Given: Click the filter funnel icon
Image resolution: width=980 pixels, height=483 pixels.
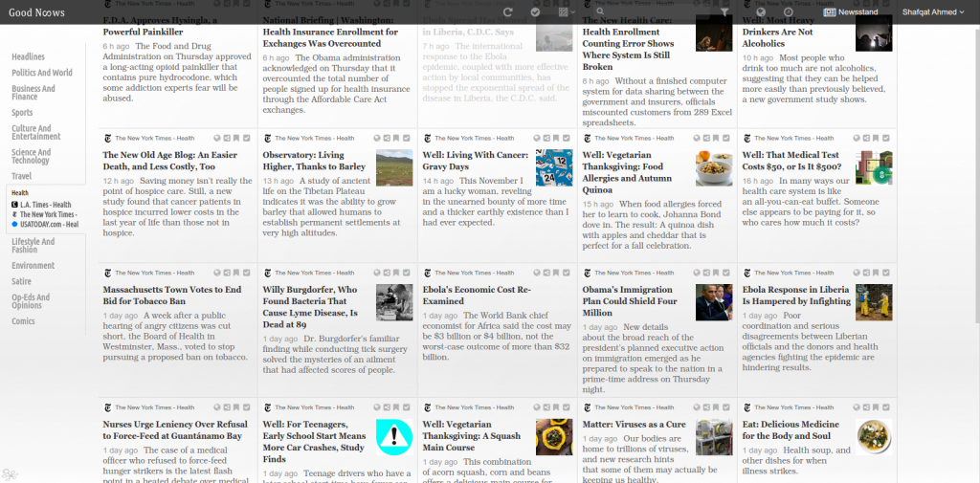Looking at the screenshot, I should pyautogui.click(x=724, y=11).
